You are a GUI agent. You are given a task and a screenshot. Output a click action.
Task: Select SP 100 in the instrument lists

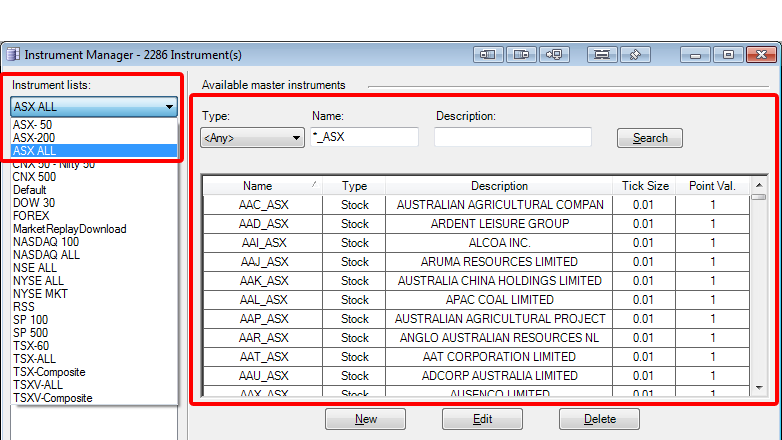point(94,320)
